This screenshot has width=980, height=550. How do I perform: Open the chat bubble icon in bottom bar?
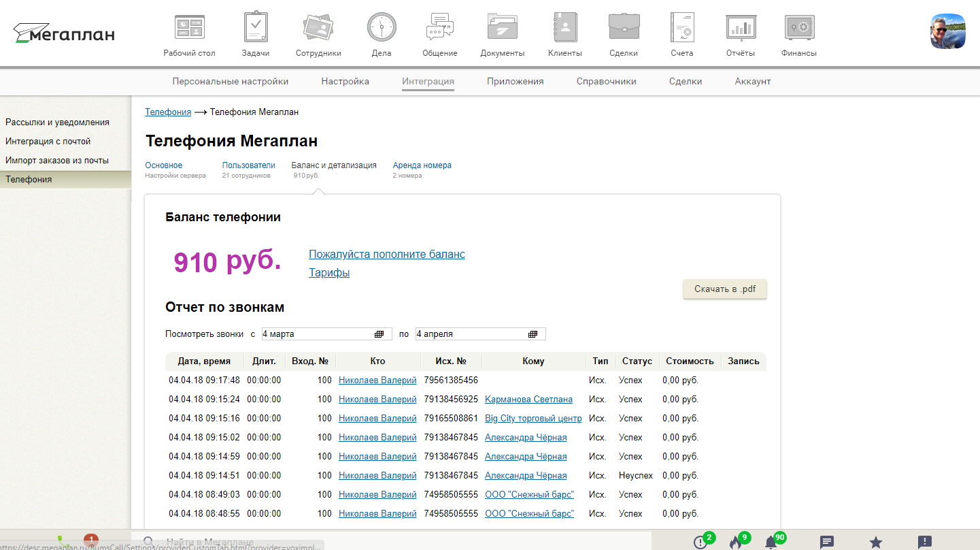[827, 543]
